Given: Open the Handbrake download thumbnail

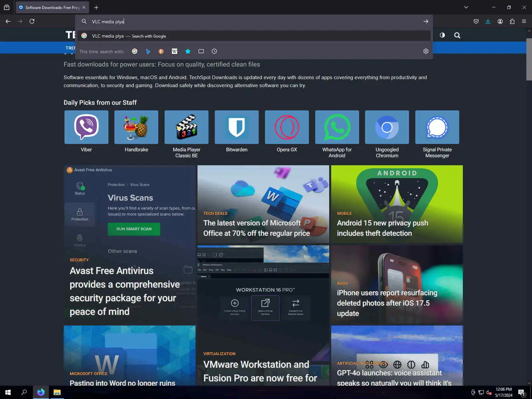Looking at the screenshot, I should pyautogui.click(x=136, y=127).
